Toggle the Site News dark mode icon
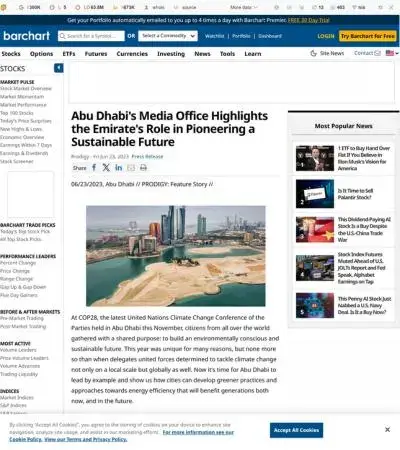The height and width of the screenshot is (450, 400). (x=313, y=53)
